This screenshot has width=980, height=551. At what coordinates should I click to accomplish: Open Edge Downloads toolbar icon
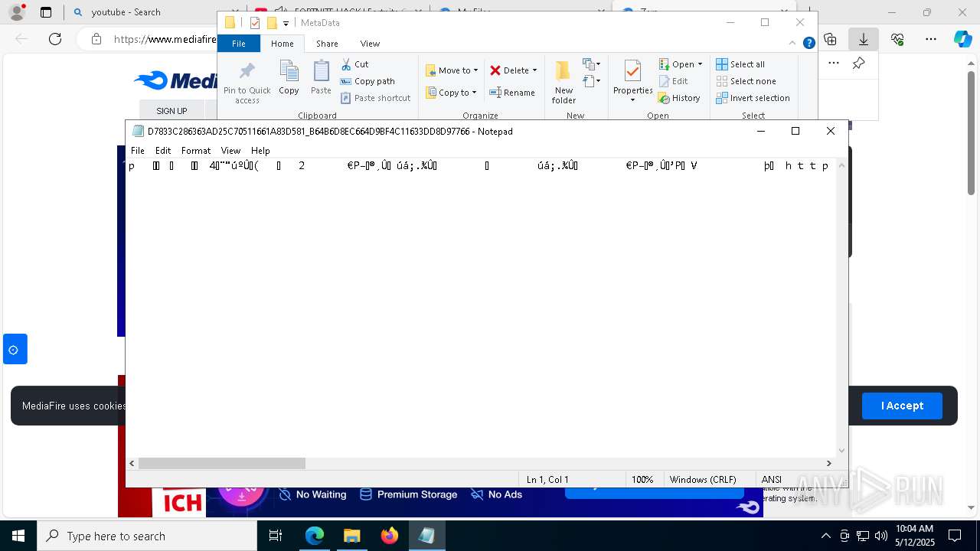coord(864,39)
